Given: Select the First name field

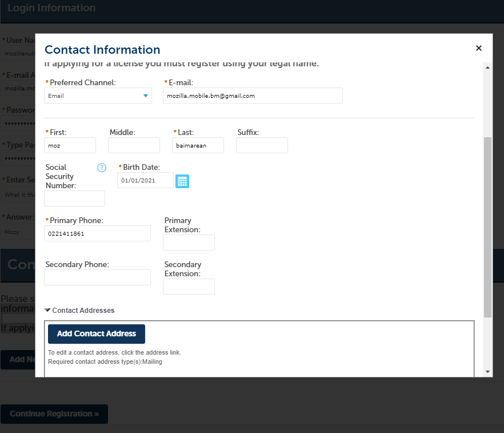Looking at the screenshot, I should [70, 145].
